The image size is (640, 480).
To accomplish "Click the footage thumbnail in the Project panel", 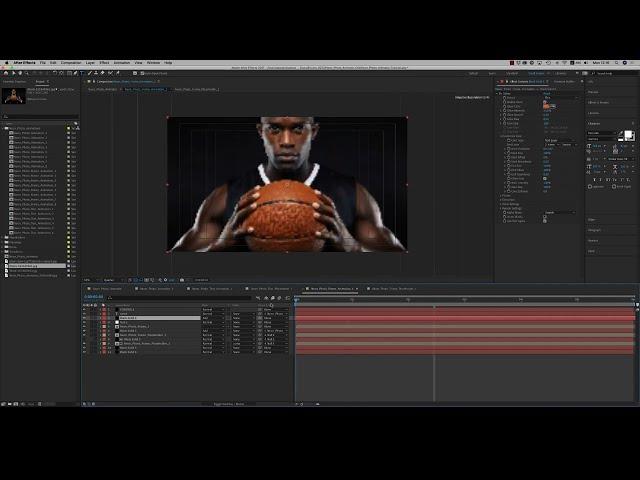I will coord(14,96).
